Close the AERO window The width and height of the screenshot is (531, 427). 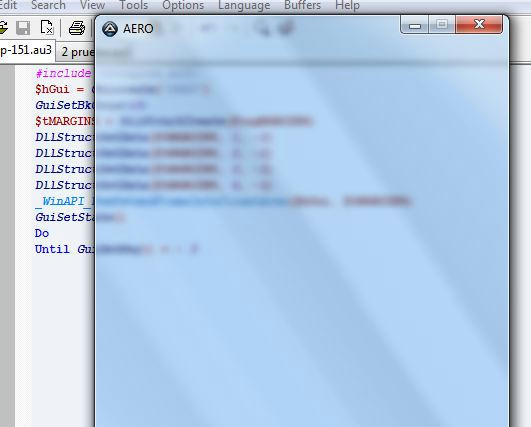click(x=479, y=25)
